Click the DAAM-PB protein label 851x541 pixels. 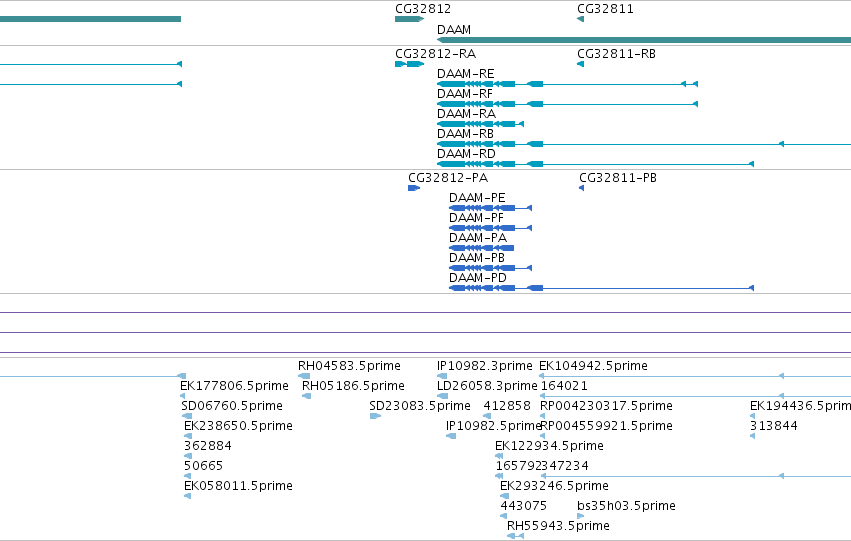[x=477, y=258]
